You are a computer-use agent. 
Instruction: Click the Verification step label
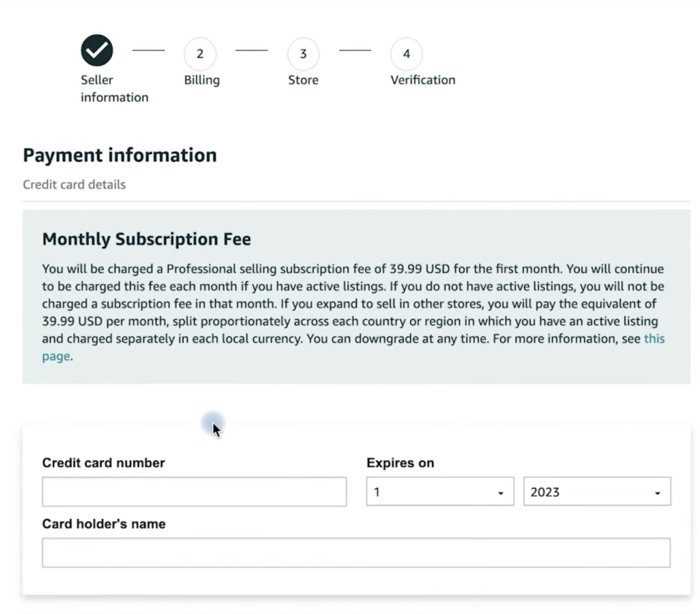pos(422,80)
